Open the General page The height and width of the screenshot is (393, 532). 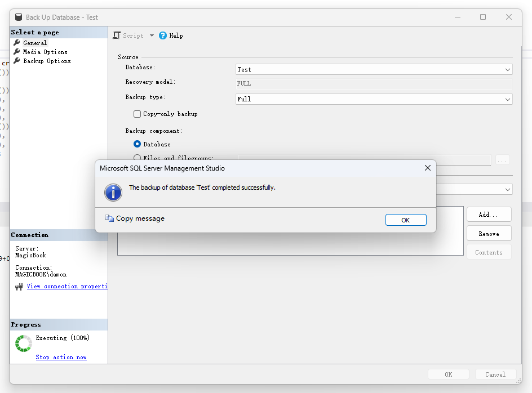[x=35, y=43]
